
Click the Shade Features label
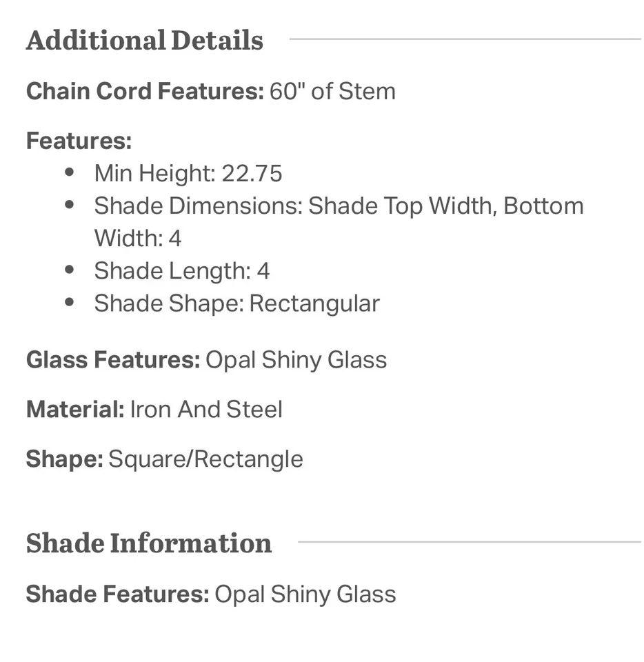[x=118, y=594]
